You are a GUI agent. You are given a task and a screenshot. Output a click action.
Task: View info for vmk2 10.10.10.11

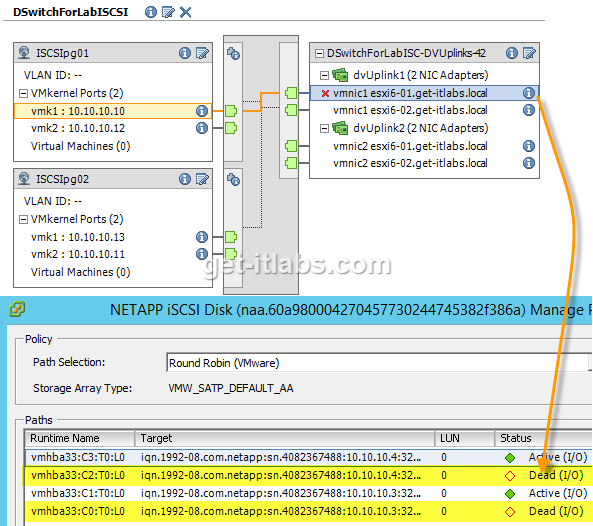pos(202,254)
